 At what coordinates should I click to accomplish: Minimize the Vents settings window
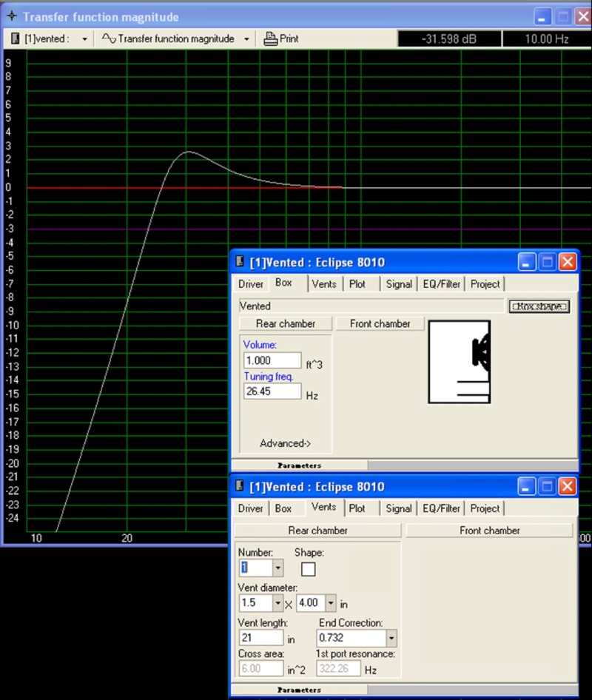coord(527,487)
